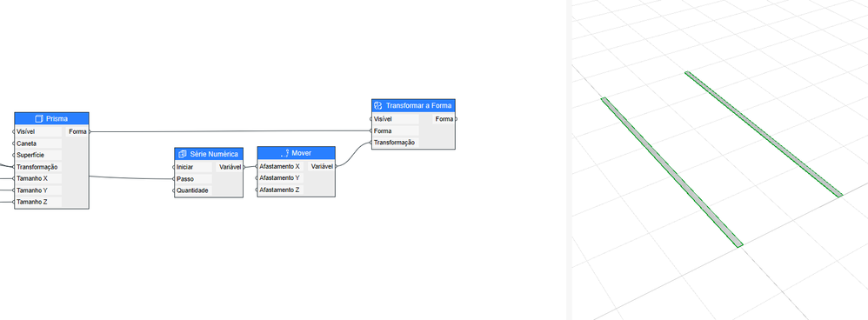The height and width of the screenshot is (320, 868).
Task: Click the Forma output of Prisma node
Action: [x=77, y=132]
